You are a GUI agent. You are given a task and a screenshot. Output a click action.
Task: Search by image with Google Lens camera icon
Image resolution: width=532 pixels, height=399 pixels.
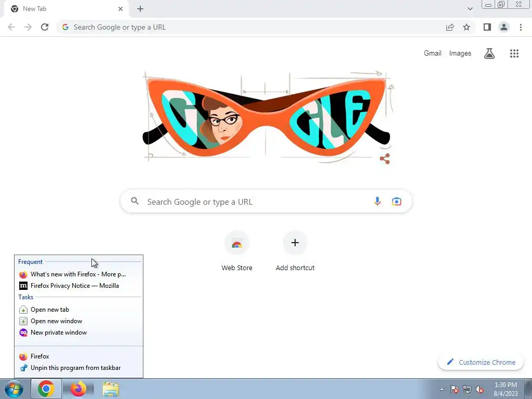tap(396, 201)
